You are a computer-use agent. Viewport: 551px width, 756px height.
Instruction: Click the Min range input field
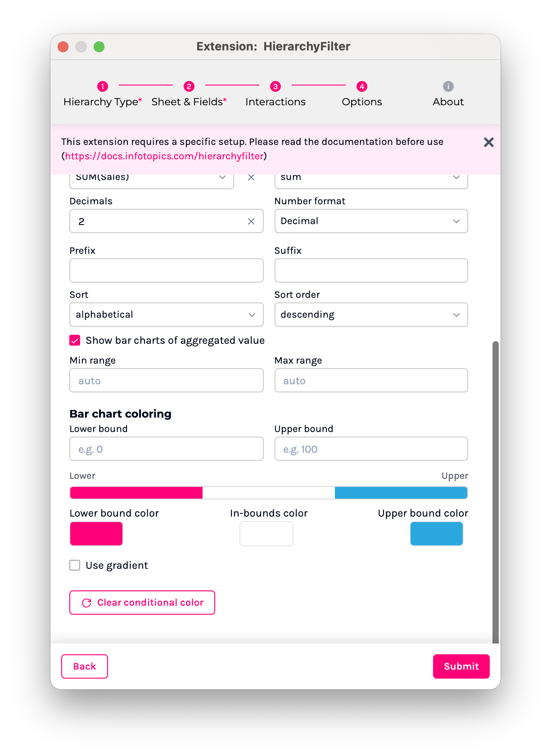166,381
